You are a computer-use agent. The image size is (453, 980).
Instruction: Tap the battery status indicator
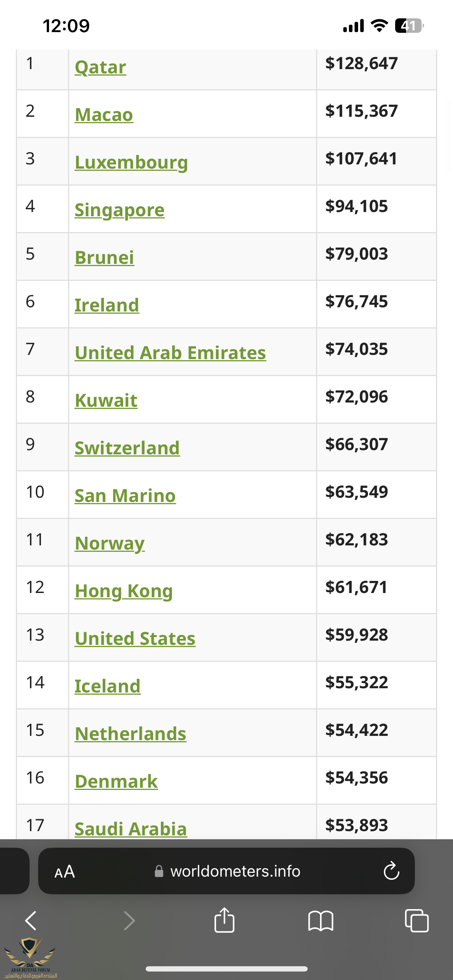(x=409, y=26)
